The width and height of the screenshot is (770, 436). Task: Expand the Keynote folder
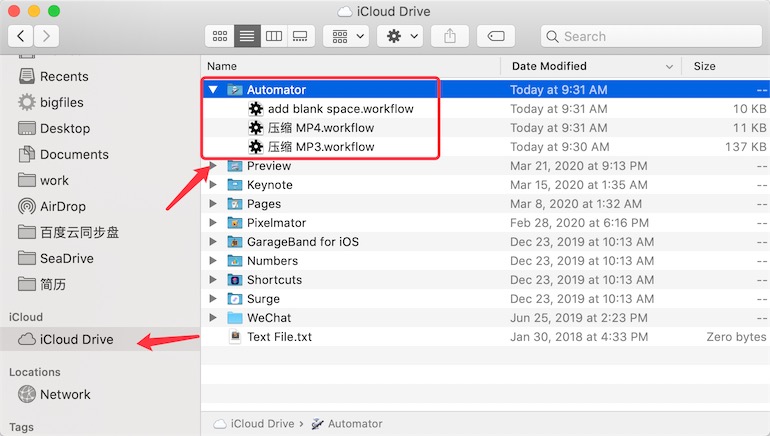click(213, 185)
